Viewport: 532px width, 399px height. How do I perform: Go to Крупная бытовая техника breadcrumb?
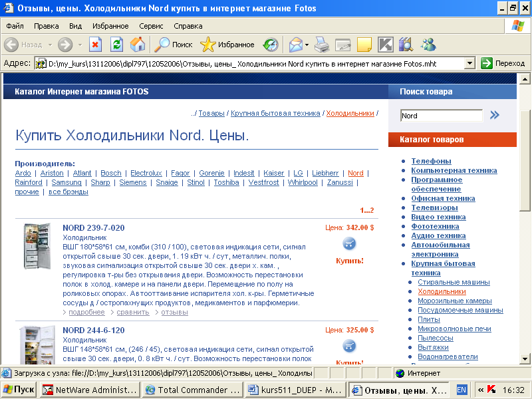tap(275, 113)
